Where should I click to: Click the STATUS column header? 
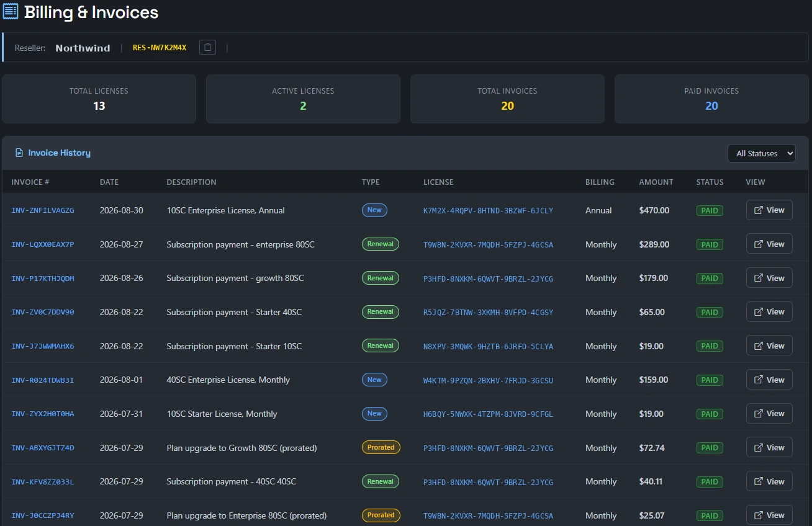click(710, 182)
